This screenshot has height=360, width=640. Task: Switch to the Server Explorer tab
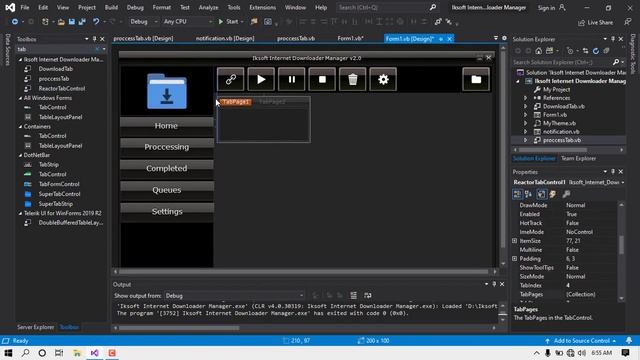[x=36, y=327]
